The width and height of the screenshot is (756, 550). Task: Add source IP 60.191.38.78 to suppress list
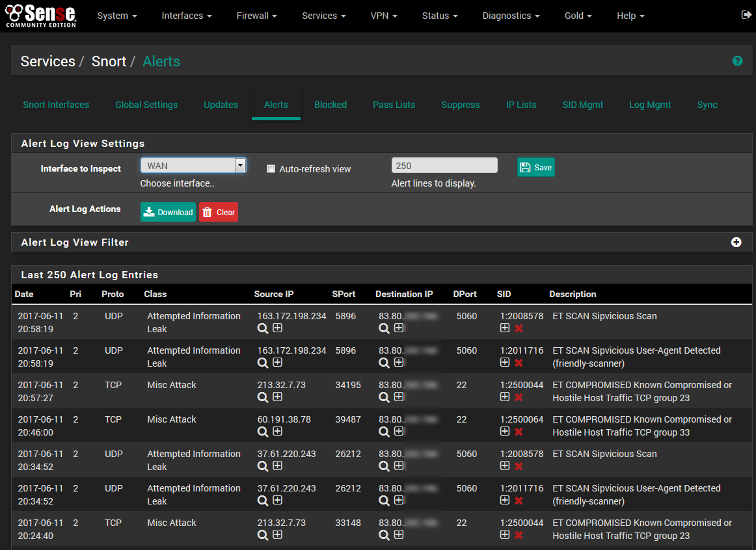pos(277,431)
